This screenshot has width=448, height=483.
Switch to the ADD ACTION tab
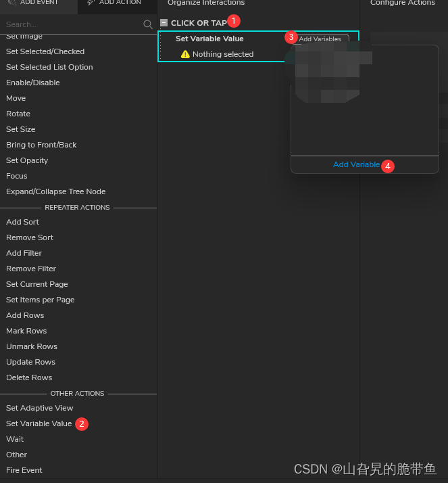coord(116,3)
